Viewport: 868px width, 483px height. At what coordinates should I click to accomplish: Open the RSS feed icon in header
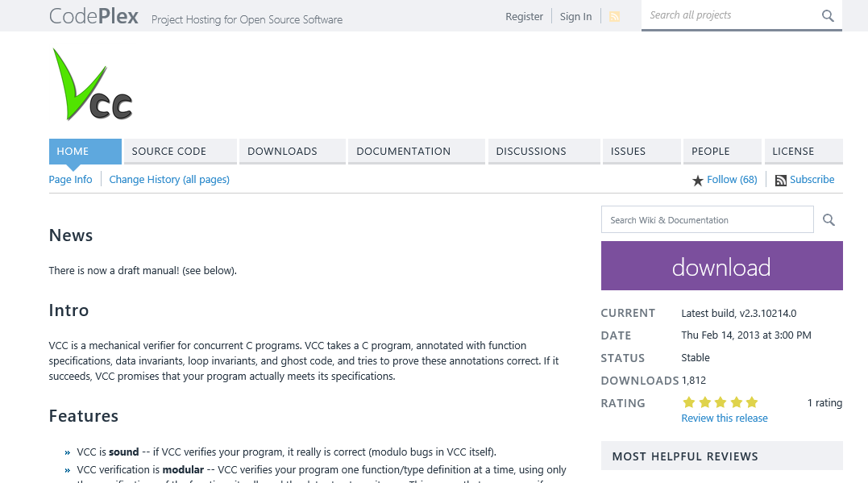click(614, 17)
